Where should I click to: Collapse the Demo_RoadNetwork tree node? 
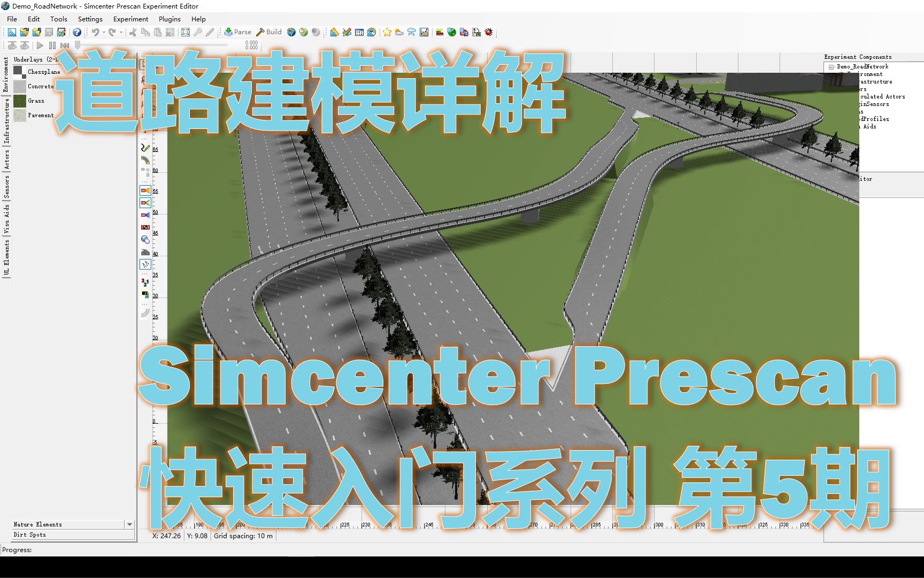pos(830,66)
